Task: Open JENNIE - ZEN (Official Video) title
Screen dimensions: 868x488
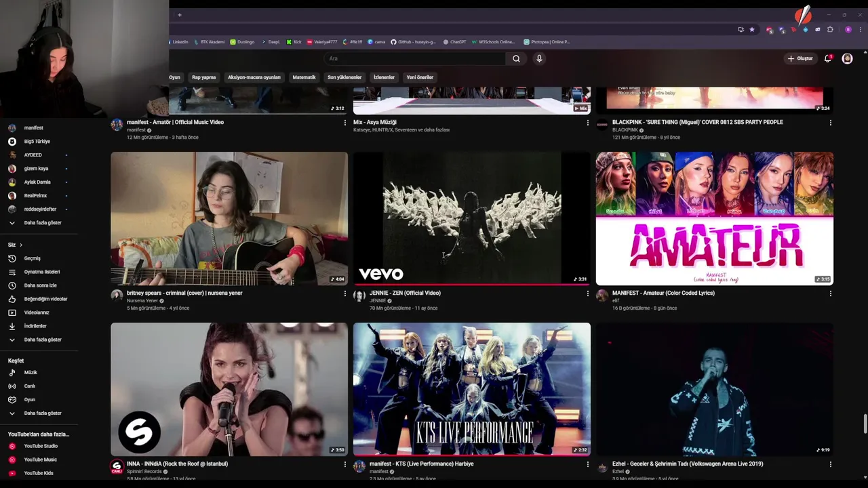Action: coord(405,293)
